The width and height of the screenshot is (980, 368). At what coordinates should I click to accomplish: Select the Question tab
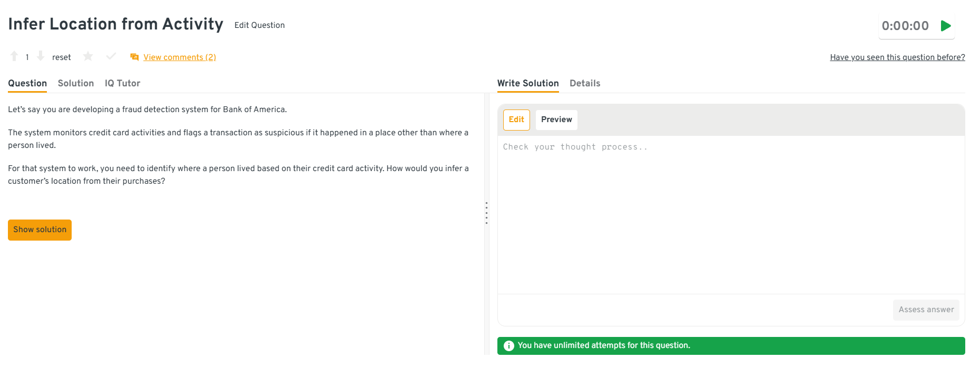(x=27, y=83)
